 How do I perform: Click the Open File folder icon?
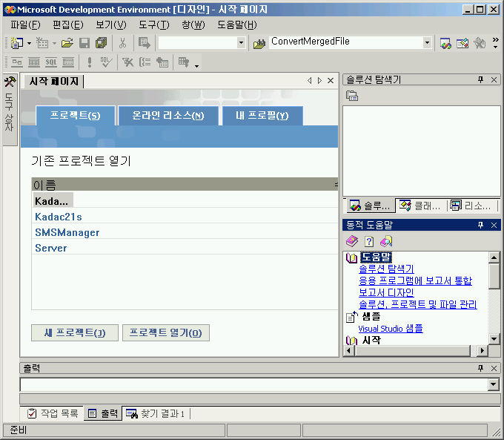[x=67, y=43]
